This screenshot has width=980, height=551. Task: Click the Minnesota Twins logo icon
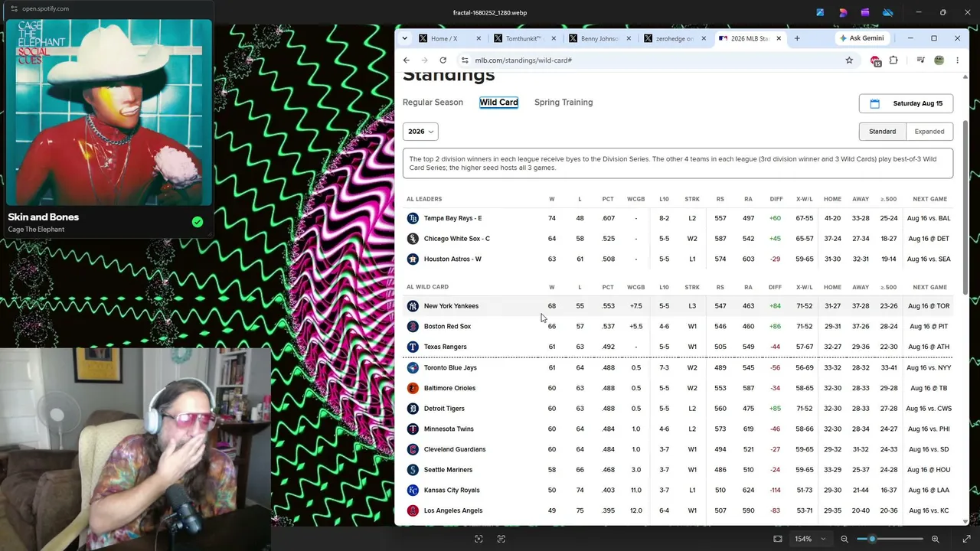[413, 429]
